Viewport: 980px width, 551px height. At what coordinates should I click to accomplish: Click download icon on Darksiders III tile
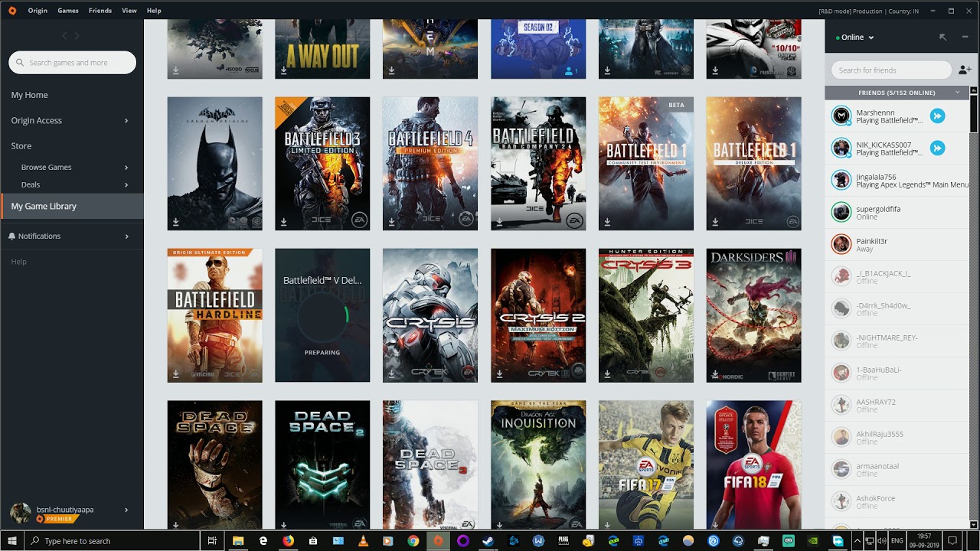(715, 374)
